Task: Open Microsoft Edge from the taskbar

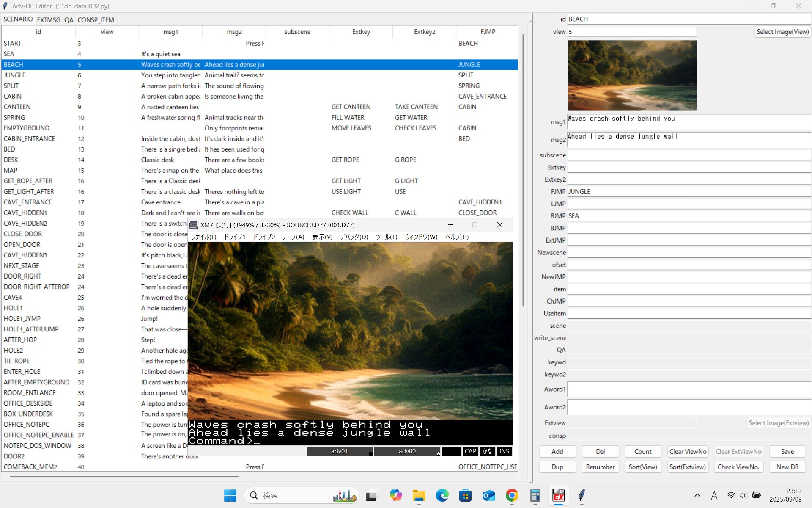Action: 442,495
